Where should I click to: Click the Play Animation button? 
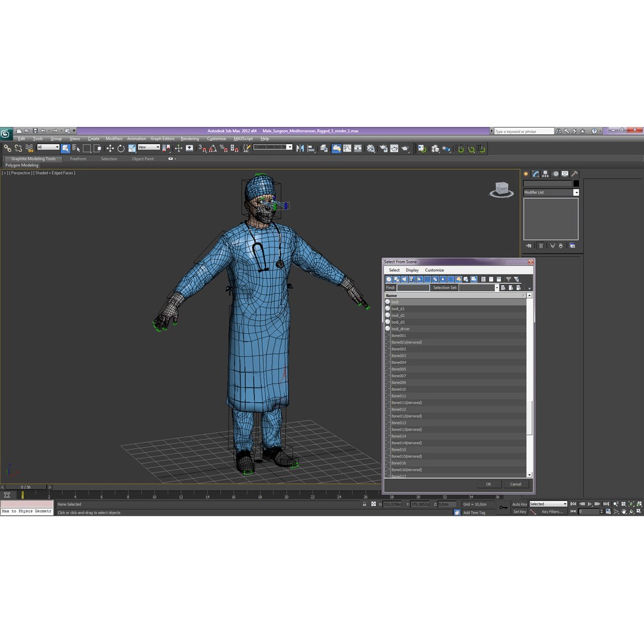[x=590, y=504]
